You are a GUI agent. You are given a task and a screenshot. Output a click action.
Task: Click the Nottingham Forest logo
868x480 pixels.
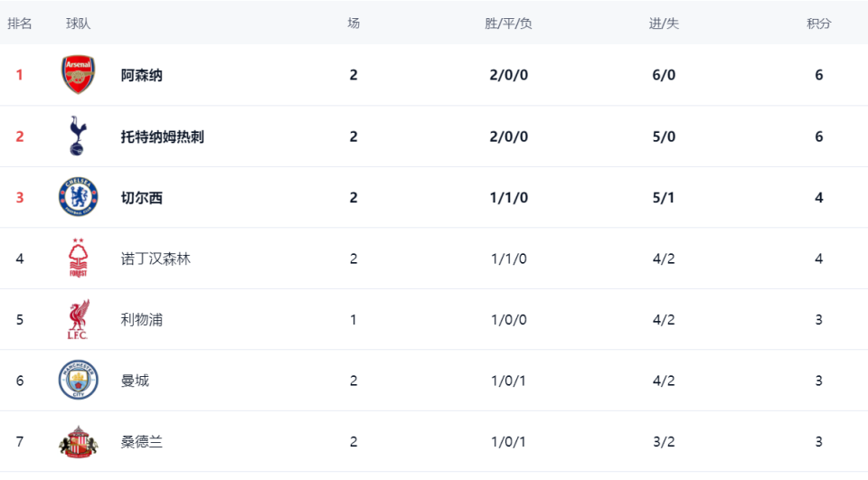point(78,259)
